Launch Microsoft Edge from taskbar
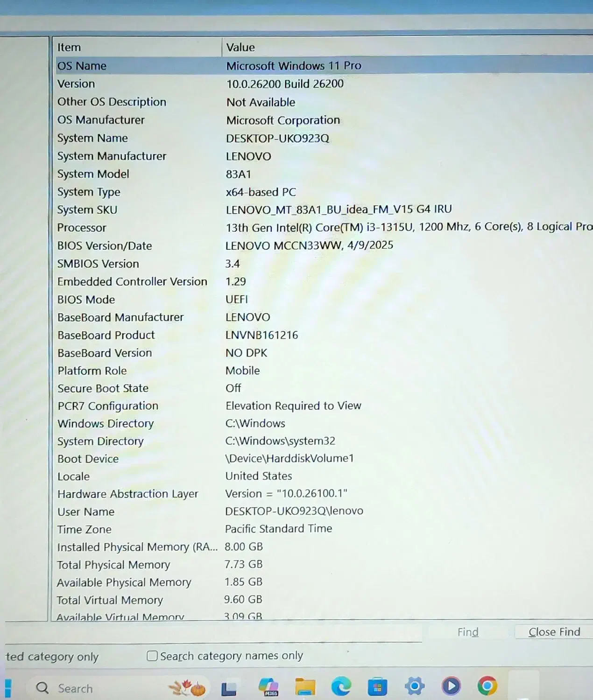 (341, 686)
